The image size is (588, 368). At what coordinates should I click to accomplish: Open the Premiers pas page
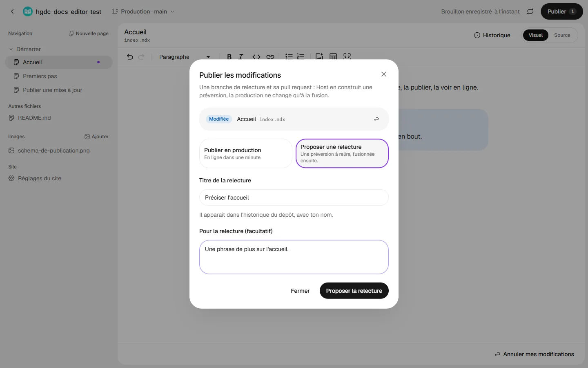pos(59,76)
